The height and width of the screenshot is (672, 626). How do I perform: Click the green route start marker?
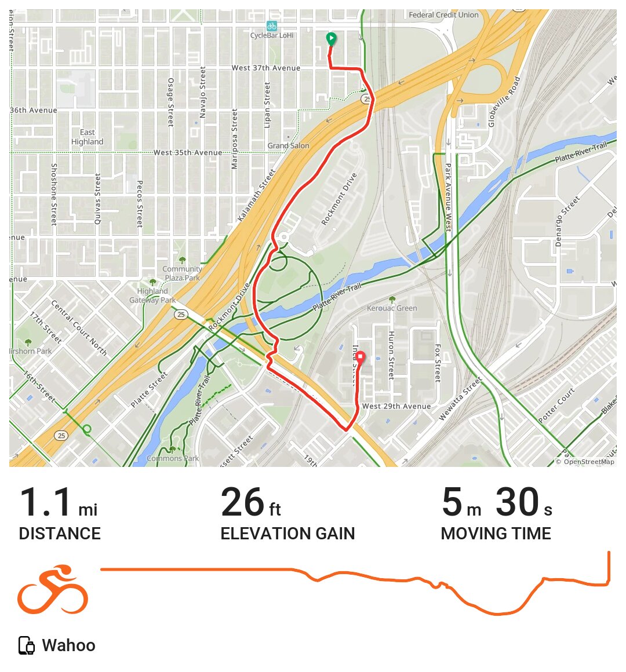click(331, 39)
